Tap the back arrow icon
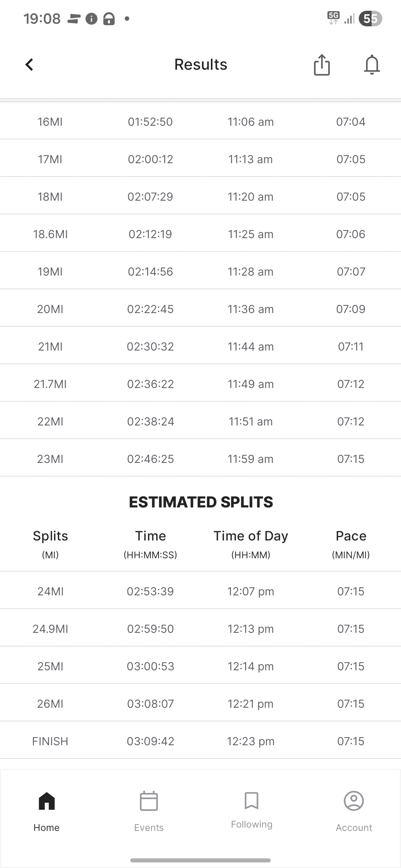The image size is (401, 868). 29,65
